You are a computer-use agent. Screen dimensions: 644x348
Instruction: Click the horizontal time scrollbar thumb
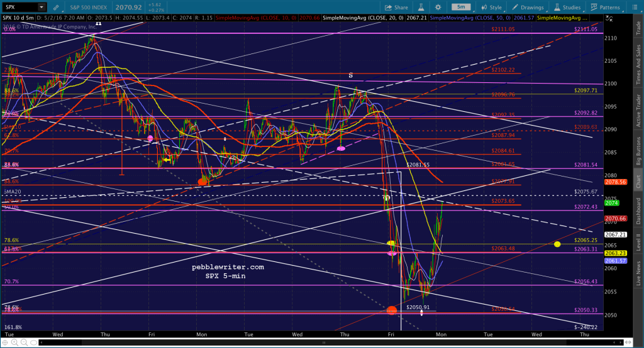point(324,342)
